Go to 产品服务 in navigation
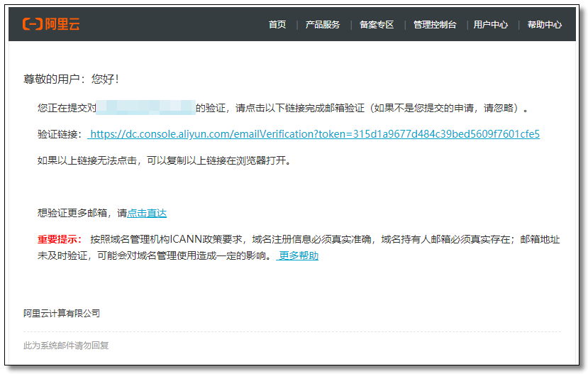This screenshot has width=588, height=374. pos(323,25)
